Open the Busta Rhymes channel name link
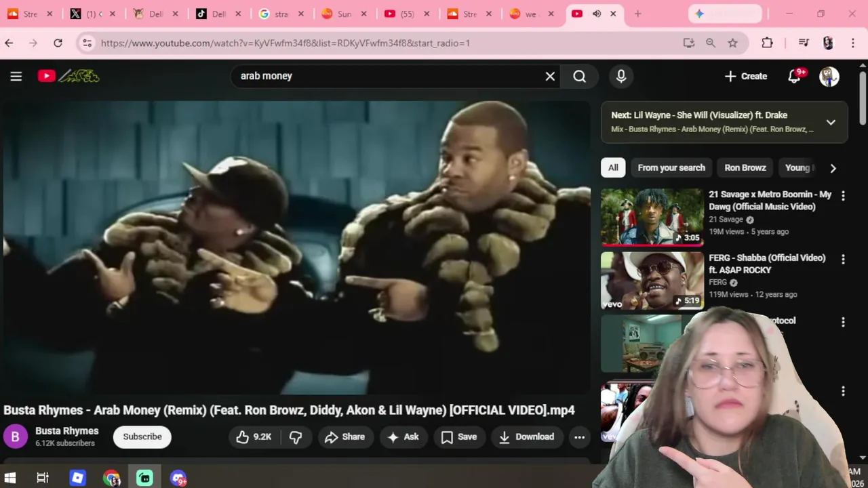The width and height of the screenshot is (868, 488). coord(66,431)
